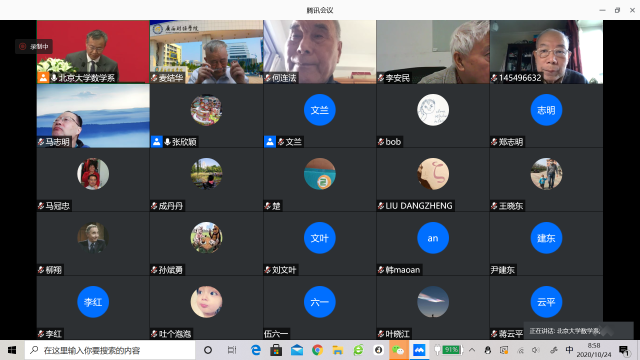Open WeChat from the taskbar
This screenshot has height=360, width=640.
pyautogui.click(x=398, y=350)
